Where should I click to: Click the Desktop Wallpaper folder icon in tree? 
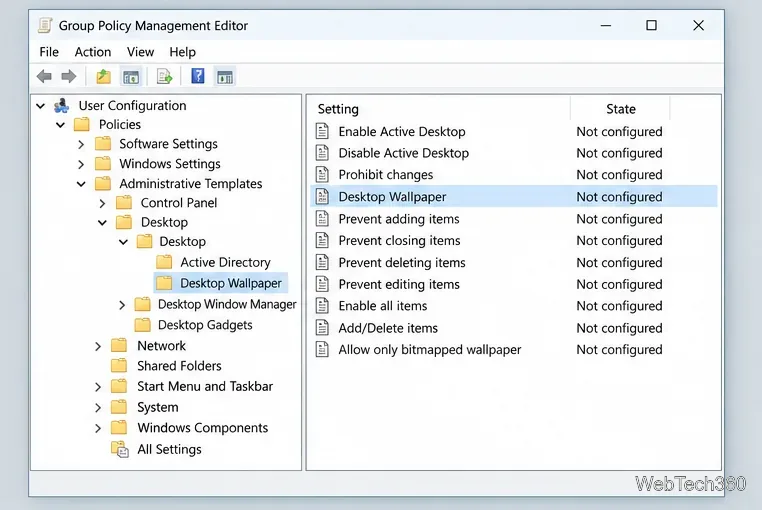(164, 283)
